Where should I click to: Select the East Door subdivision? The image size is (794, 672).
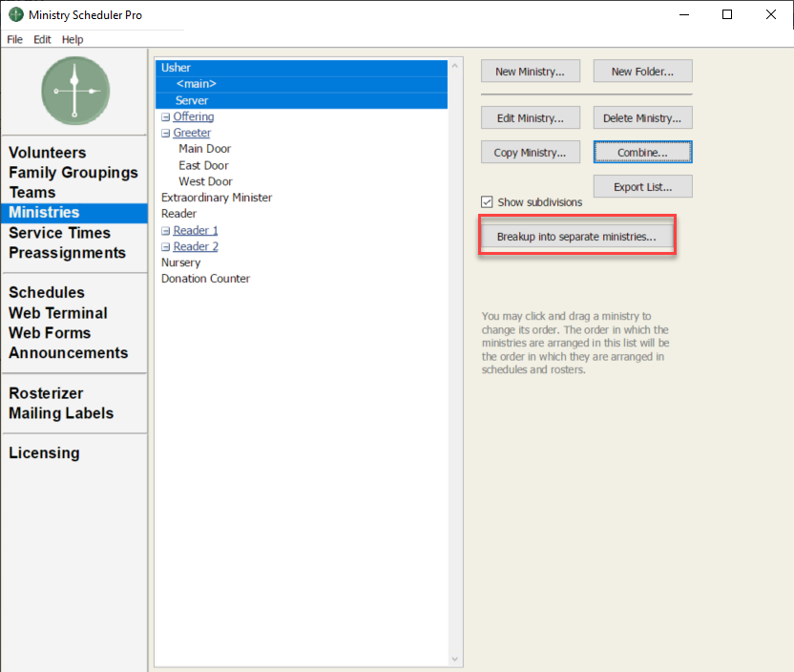coord(203,165)
